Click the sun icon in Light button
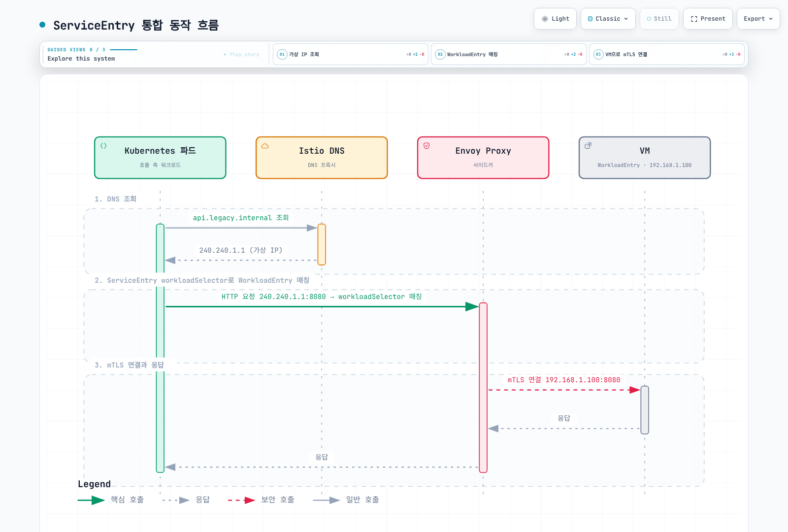 [545, 19]
